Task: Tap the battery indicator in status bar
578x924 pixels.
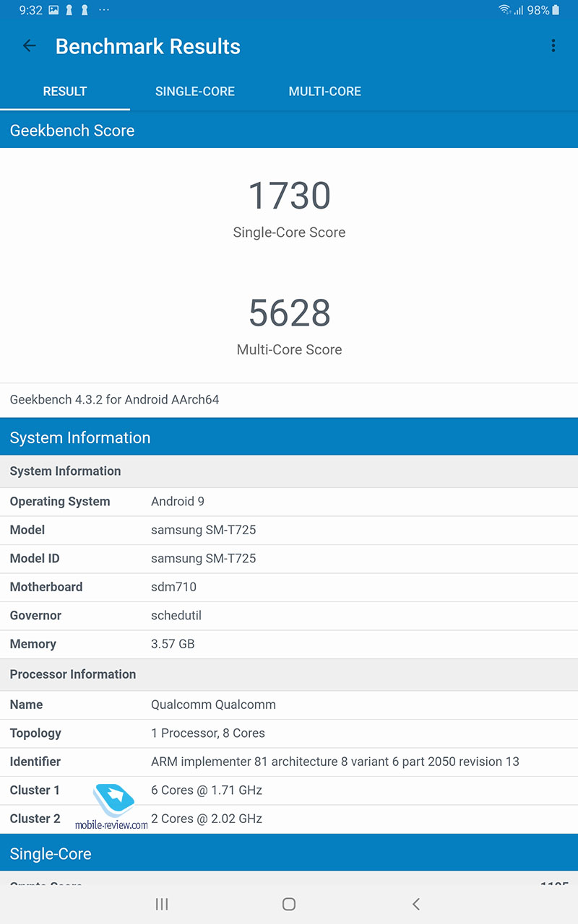Action: pos(555,10)
